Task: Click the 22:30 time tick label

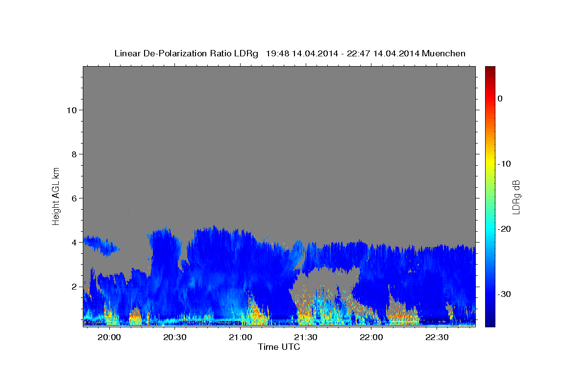Action: coord(437,338)
